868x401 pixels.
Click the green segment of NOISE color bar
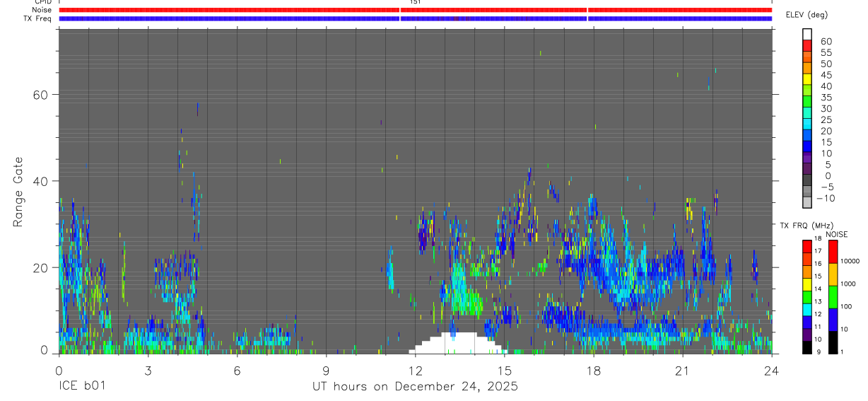[x=833, y=296]
